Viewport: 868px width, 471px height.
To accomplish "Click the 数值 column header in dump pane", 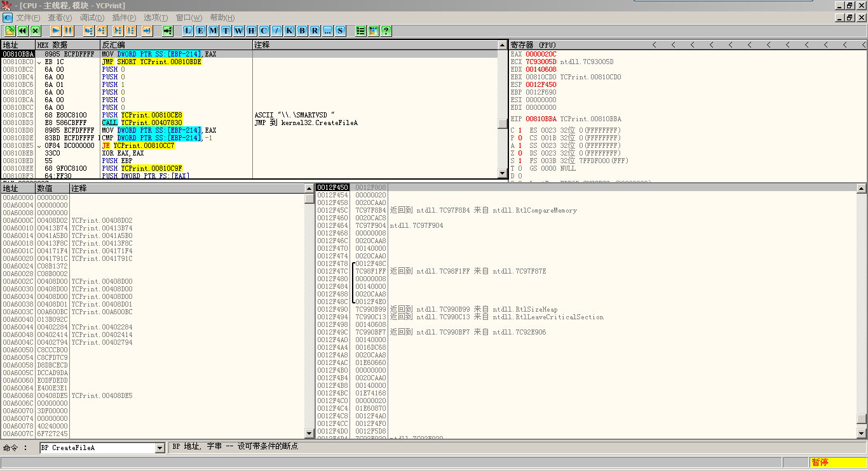I will 52,189.
